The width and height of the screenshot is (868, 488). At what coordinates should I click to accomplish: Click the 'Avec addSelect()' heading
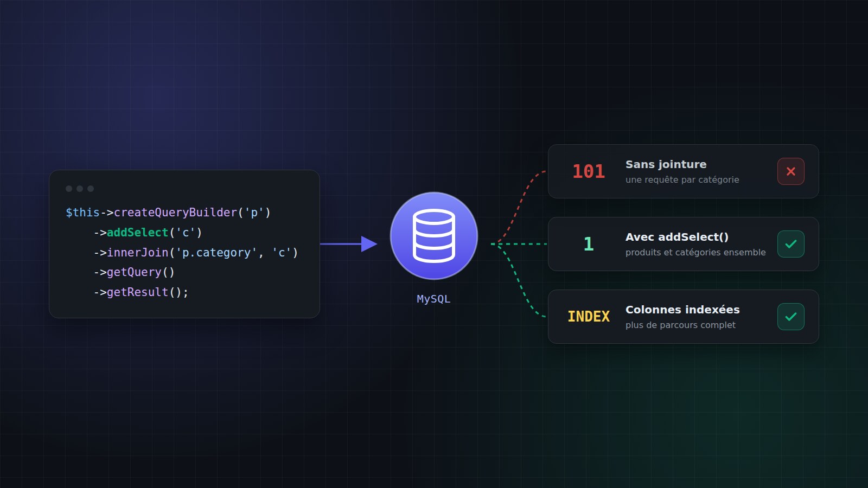point(677,237)
